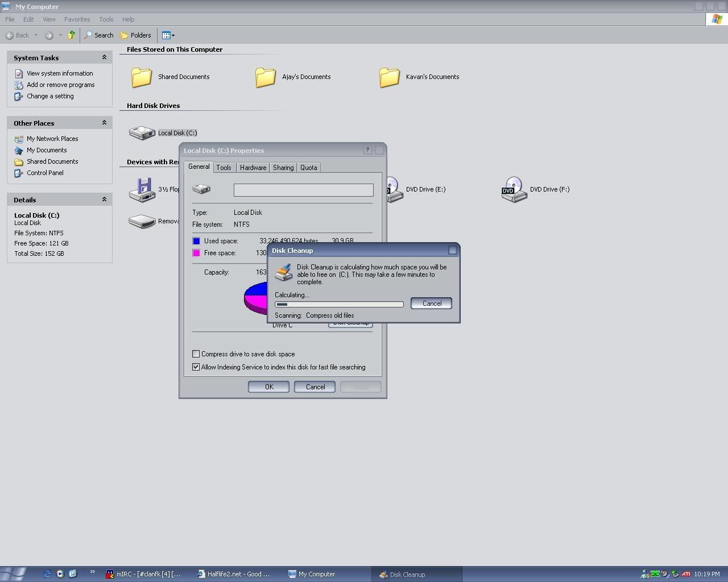Open the Edit menu
Screen dimensions: 728x582
[28, 19]
